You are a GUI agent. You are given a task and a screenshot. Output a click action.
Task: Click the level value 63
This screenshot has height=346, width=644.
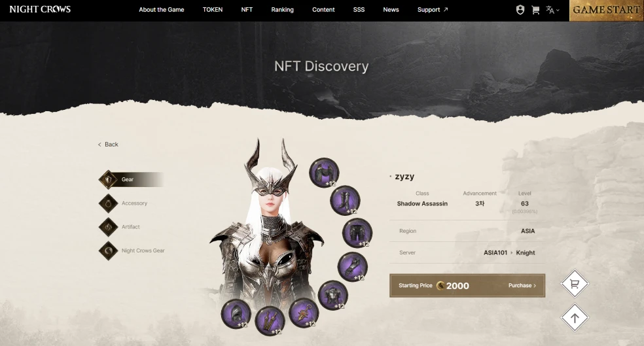pos(524,203)
